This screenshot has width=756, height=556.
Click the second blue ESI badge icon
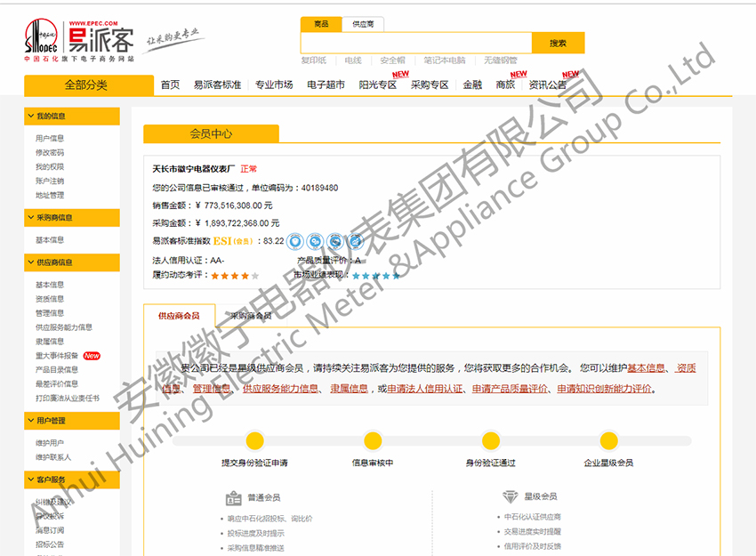(x=316, y=241)
